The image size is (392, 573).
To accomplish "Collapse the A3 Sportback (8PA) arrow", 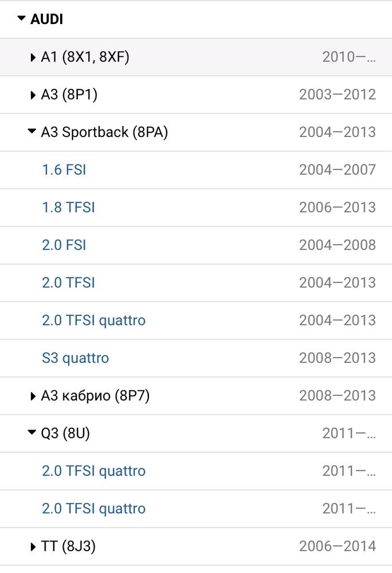I will coord(32,131).
